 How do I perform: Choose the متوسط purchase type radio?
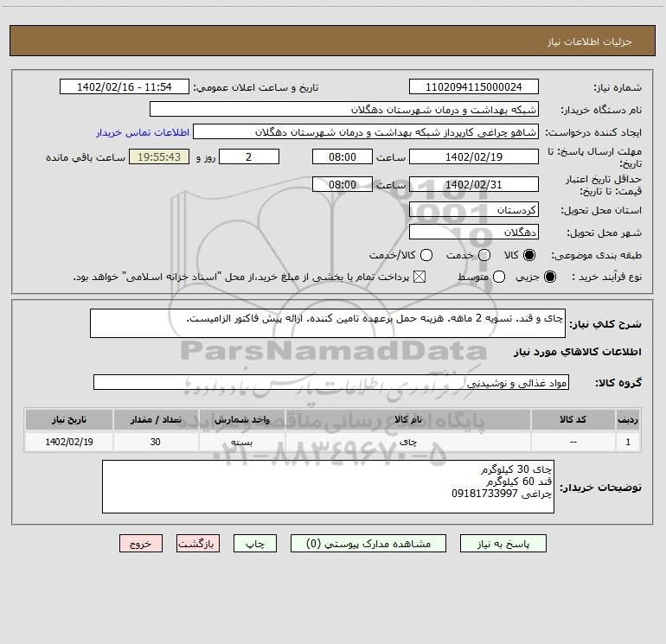[499, 277]
